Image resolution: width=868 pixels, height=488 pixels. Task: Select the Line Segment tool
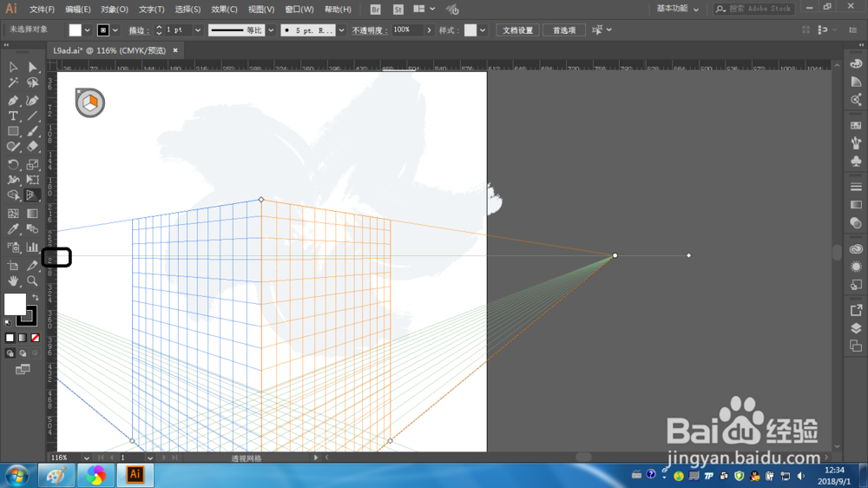[x=33, y=115]
